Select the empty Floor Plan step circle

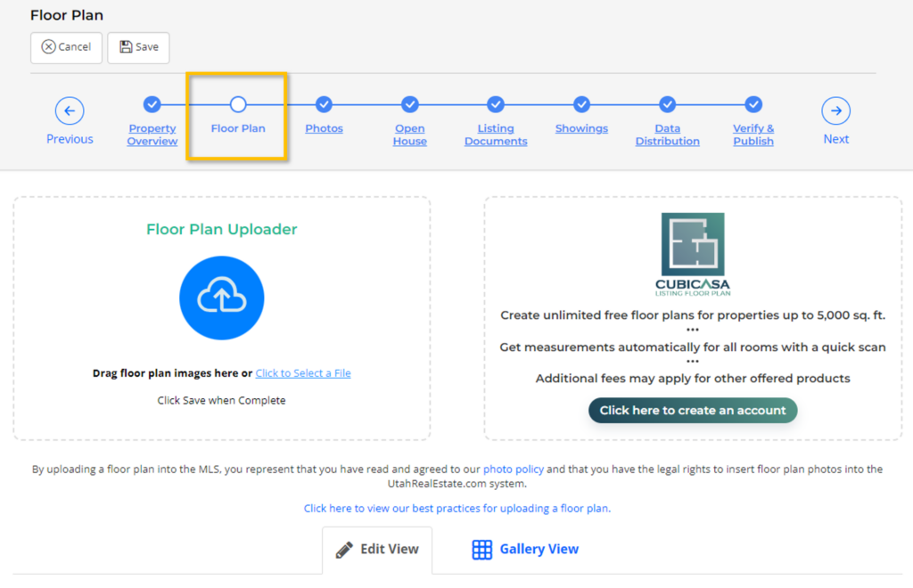point(238,104)
